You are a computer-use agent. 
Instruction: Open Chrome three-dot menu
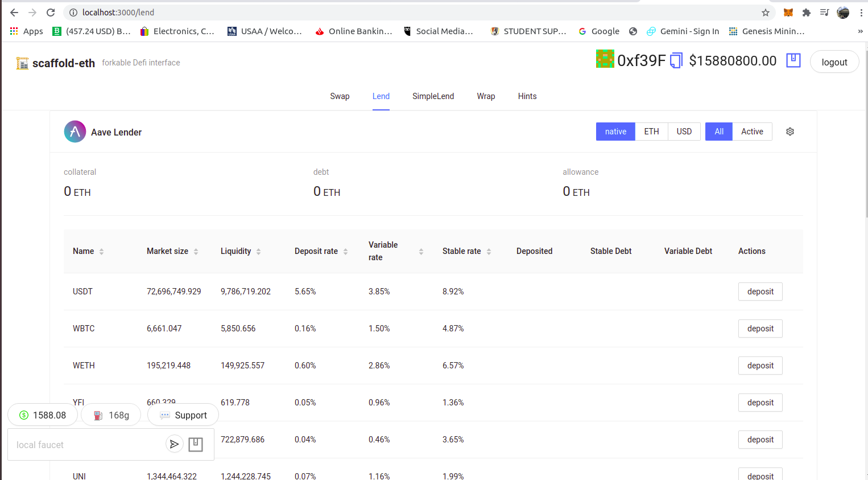[x=861, y=13]
